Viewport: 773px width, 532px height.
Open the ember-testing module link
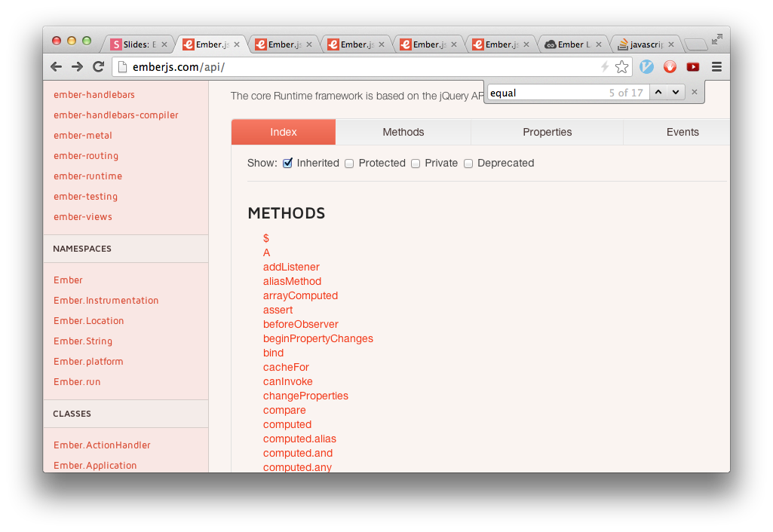tap(86, 196)
